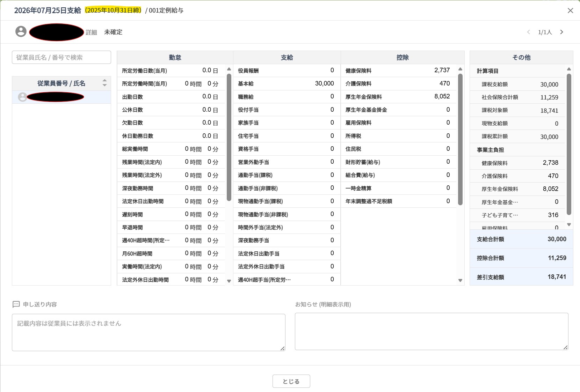Image resolution: width=580 pixels, height=392 pixels.
Task: Click the とじる button
Action: coord(291,381)
